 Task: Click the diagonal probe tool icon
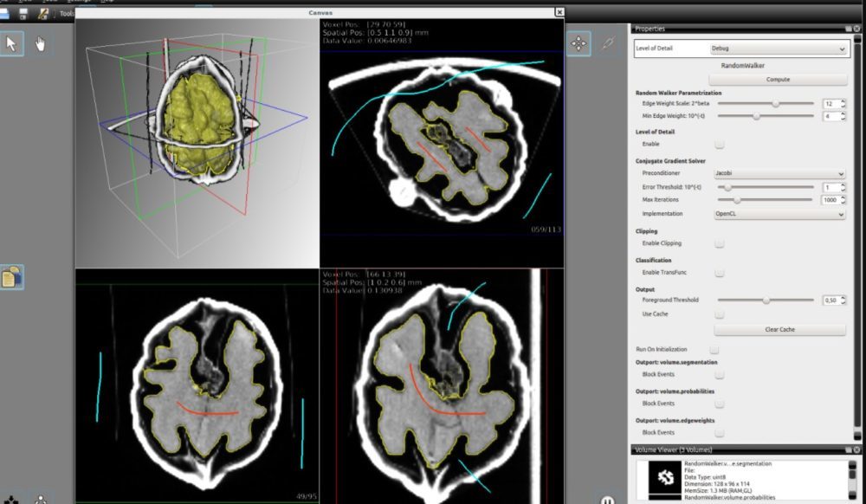tap(607, 43)
